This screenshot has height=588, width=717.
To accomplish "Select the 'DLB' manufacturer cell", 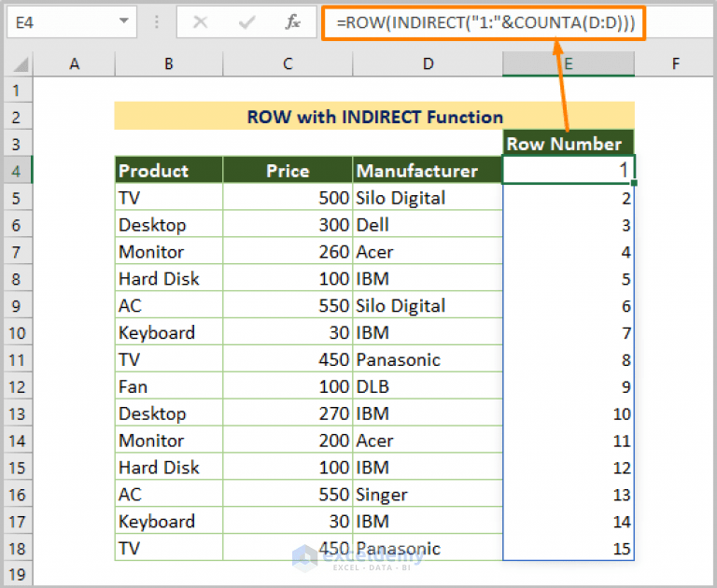I will 428,386.
